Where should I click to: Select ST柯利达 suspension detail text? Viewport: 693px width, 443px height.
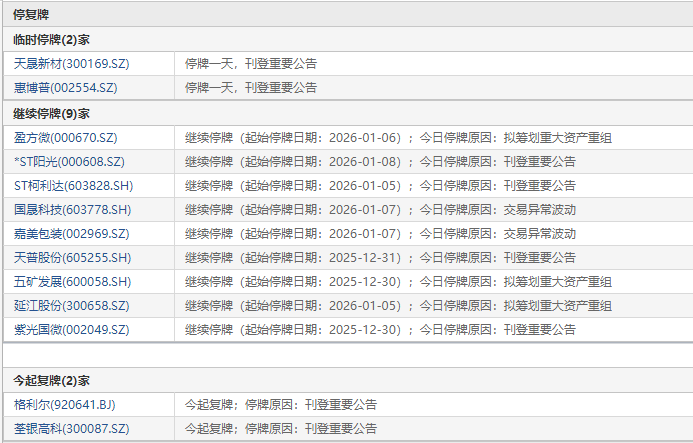(380, 186)
